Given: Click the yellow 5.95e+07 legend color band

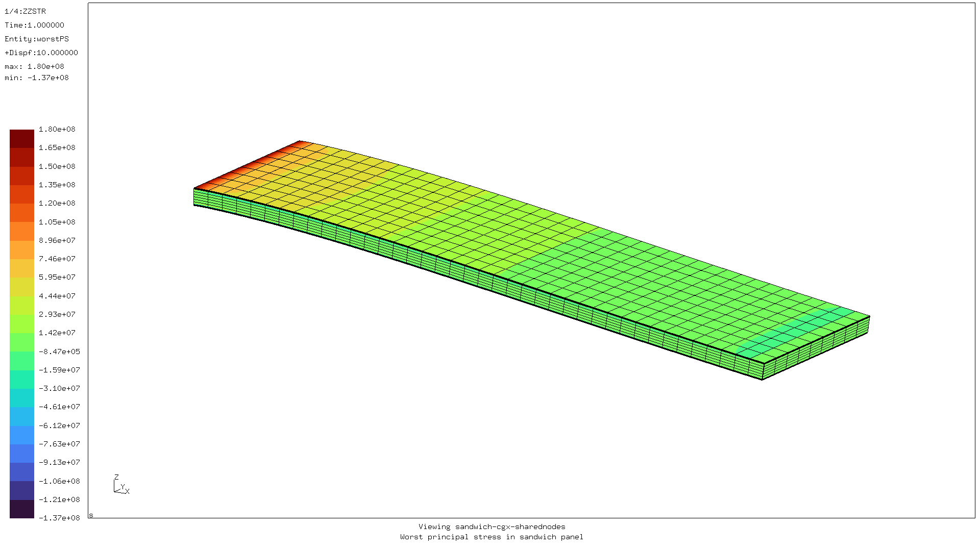Looking at the screenshot, I should (x=22, y=268).
